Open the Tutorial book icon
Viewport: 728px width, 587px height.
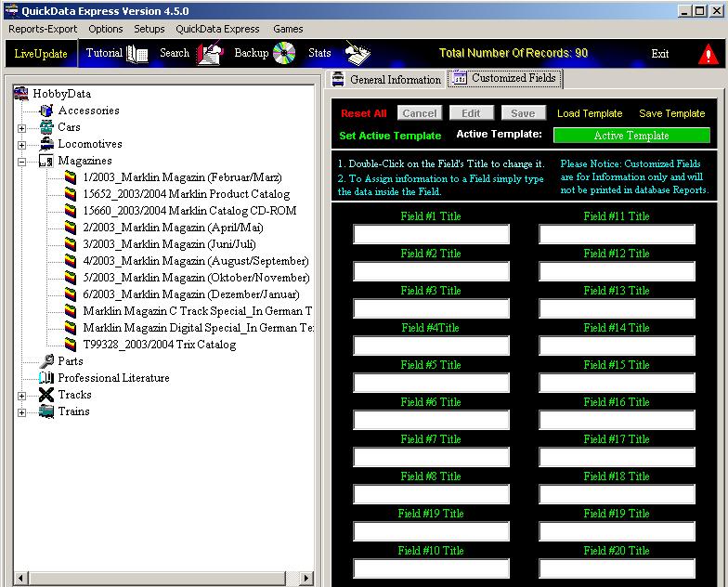pyautogui.click(x=137, y=53)
